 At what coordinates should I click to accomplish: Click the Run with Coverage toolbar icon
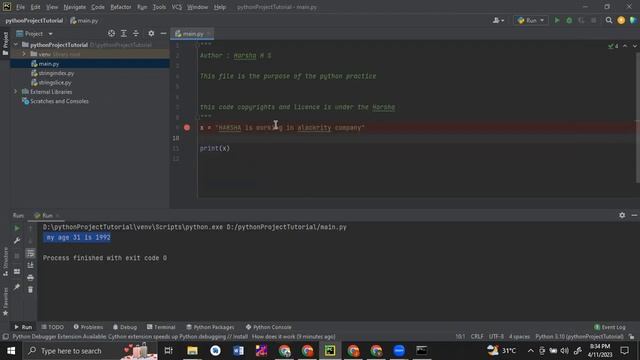(x=581, y=20)
